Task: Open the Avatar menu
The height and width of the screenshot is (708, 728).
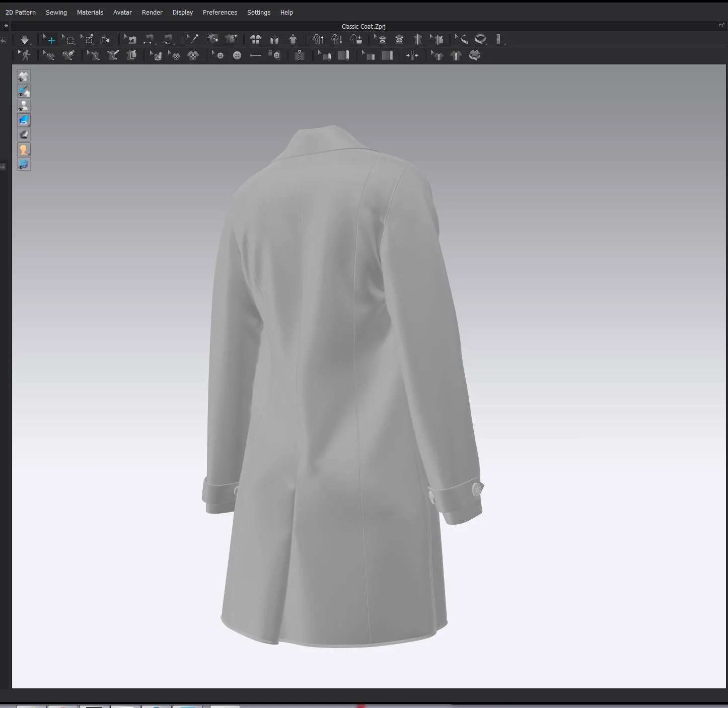Action: (122, 12)
